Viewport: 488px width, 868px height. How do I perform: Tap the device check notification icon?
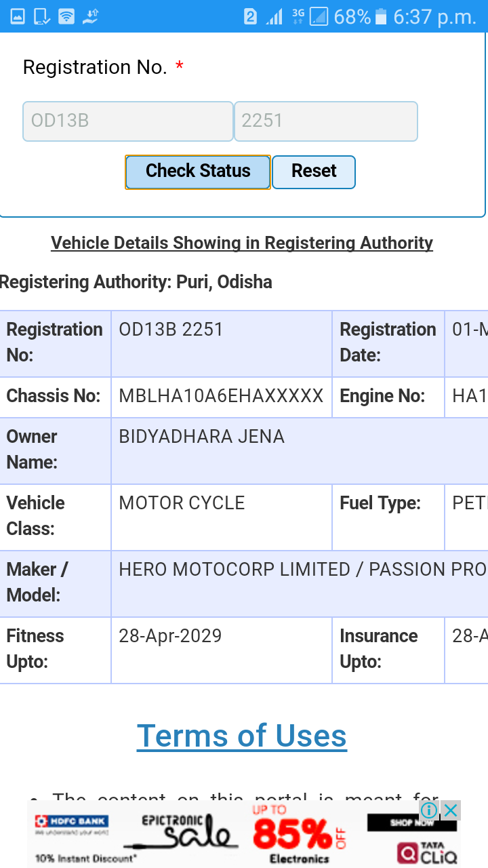click(42, 16)
